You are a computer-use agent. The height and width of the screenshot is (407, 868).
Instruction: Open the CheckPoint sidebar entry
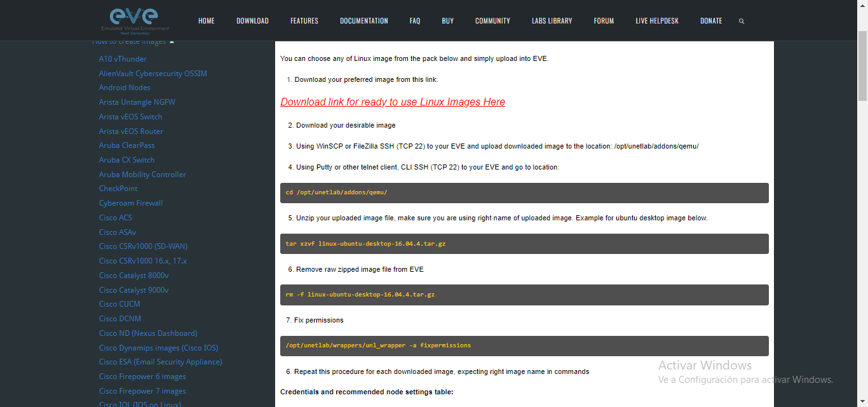tap(118, 189)
